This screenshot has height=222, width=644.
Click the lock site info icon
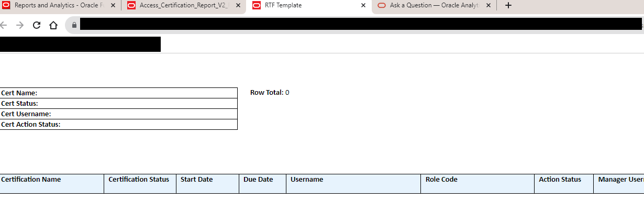pyautogui.click(x=74, y=25)
